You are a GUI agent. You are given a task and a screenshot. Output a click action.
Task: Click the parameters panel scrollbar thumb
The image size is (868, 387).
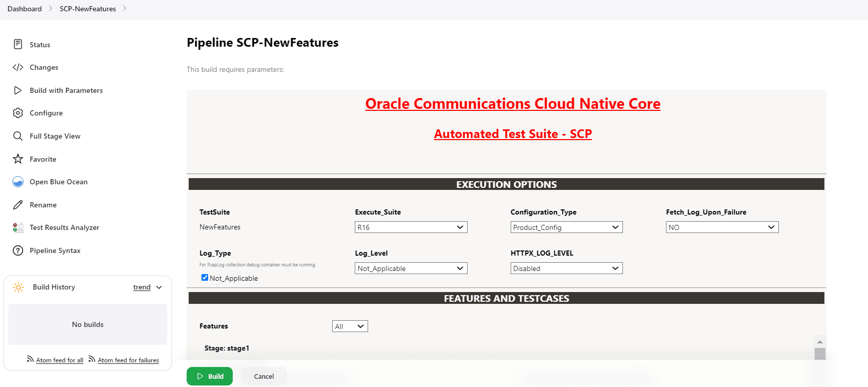[820, 354]
